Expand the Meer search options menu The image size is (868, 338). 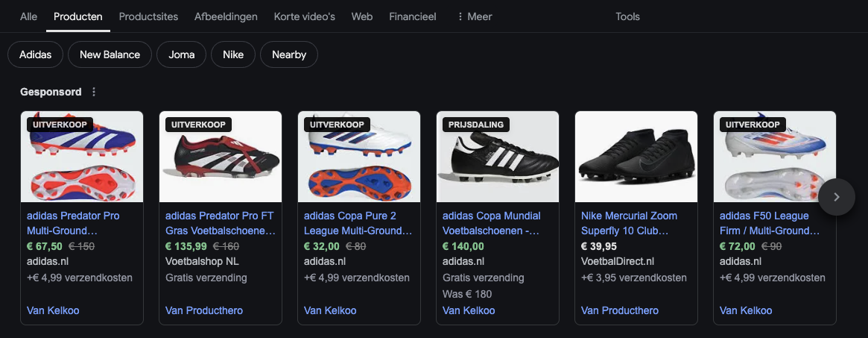click(x=475, y=16)
